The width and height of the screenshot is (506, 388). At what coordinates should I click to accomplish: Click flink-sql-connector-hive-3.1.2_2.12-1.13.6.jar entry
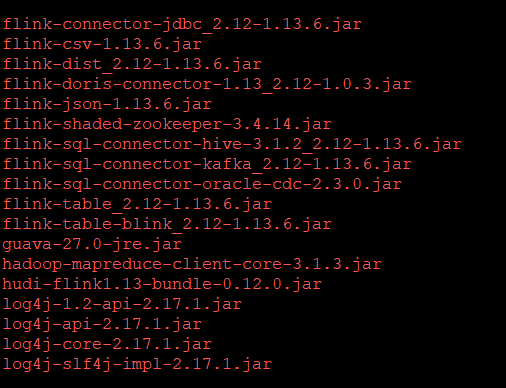click(232, 145)
